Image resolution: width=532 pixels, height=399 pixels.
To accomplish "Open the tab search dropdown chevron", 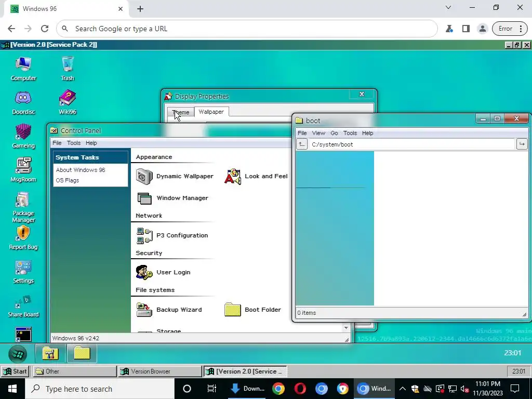I will tap(448, 7).
